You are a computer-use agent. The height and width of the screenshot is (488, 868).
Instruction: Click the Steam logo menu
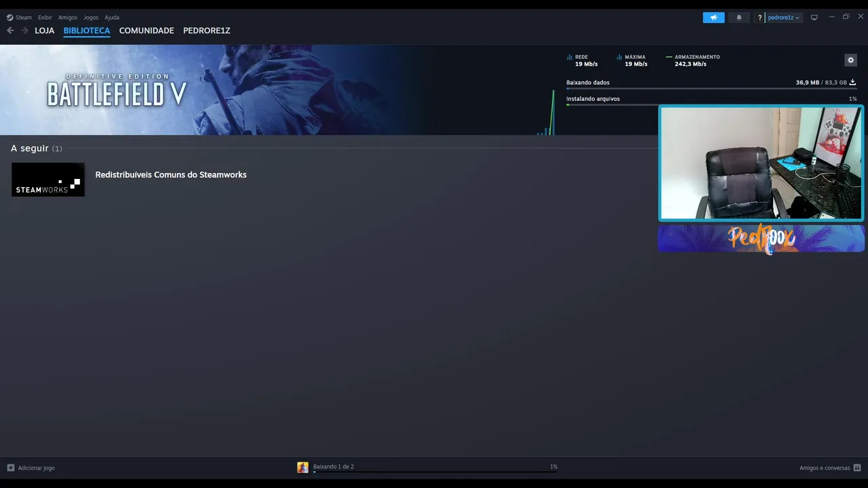coord(19,18)
